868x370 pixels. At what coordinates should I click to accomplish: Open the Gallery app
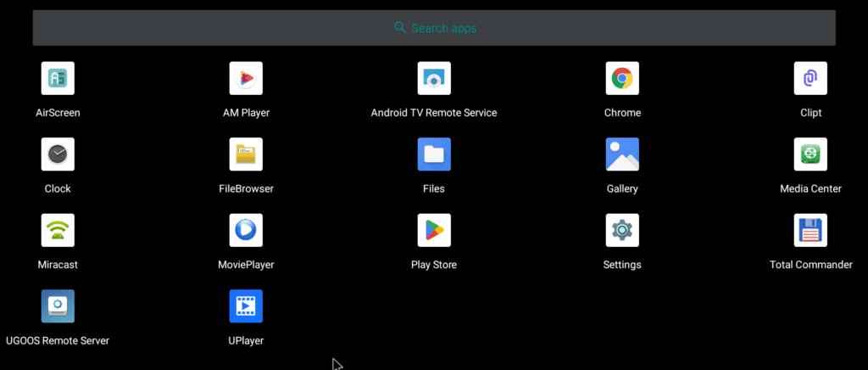622,154
